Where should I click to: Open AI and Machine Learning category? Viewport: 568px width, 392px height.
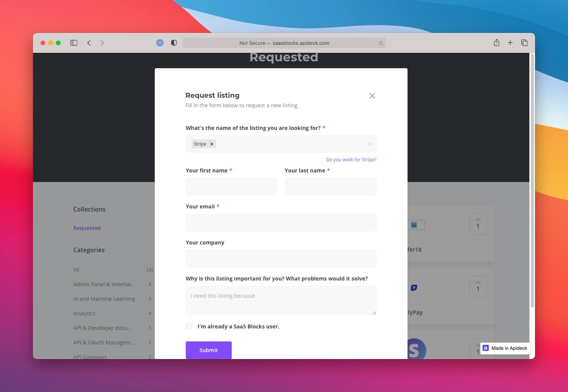tap(104, 299)
